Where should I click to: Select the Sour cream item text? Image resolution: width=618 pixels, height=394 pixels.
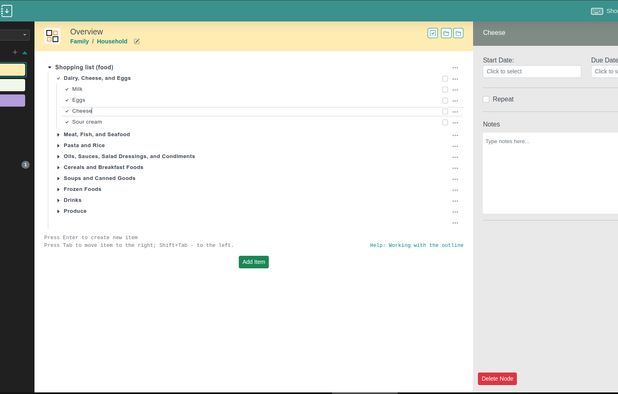coord(87,122)
